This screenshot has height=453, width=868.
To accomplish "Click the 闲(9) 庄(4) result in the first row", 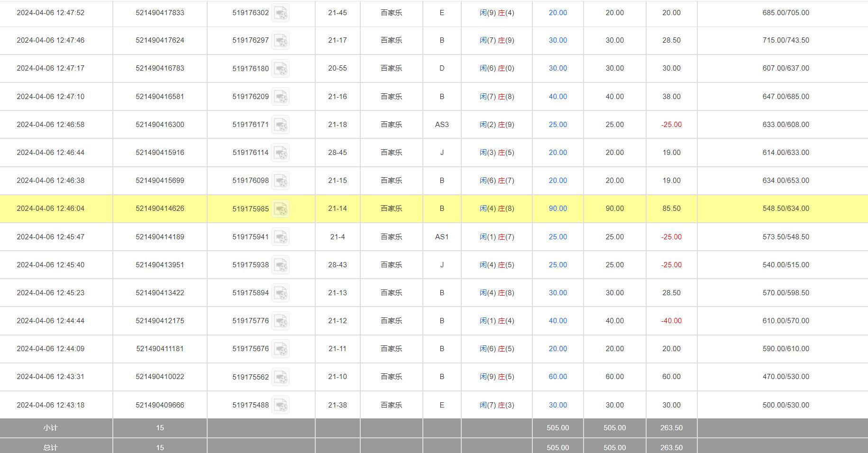I will (496, 13).
